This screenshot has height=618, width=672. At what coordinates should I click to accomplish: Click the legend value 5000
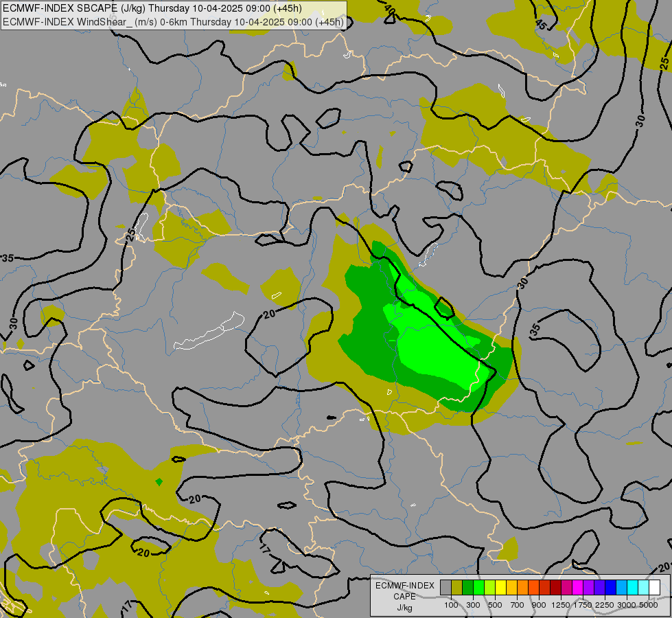click(x=649, y=605)
